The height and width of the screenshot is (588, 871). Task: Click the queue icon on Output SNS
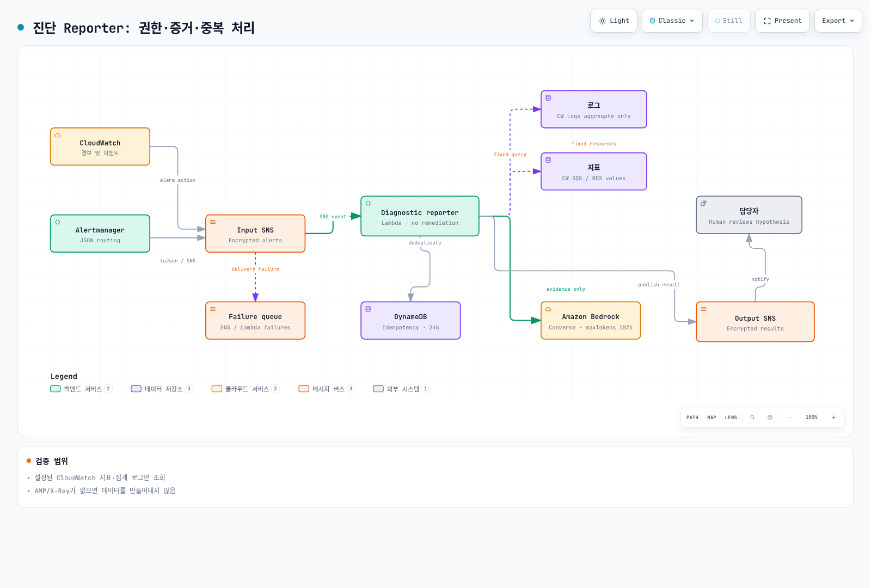click(x=703, y=309)
